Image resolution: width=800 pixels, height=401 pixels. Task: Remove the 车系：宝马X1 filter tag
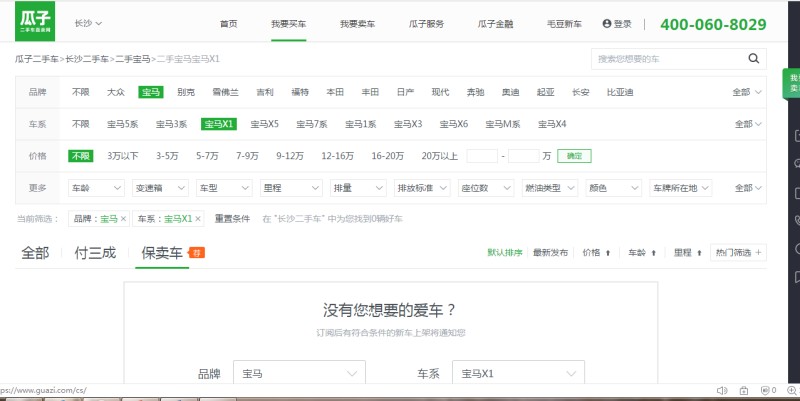198,219
